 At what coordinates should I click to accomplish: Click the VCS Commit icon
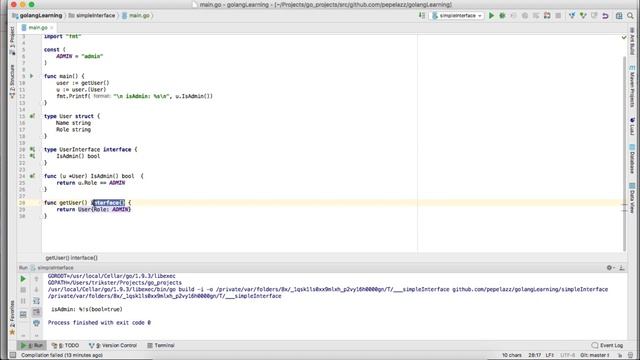[x=583, y=16]
